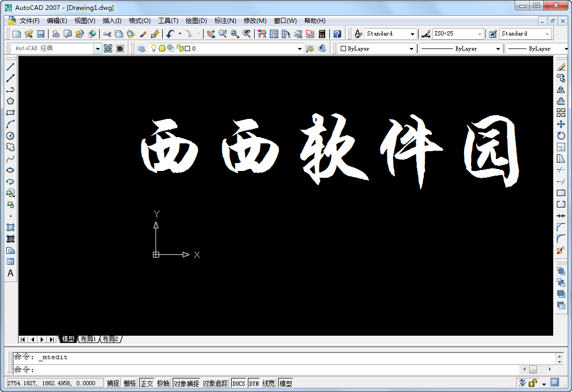Open the ISO-25 dimension style dropdown
572x392 pixels.
click(480, 34)
